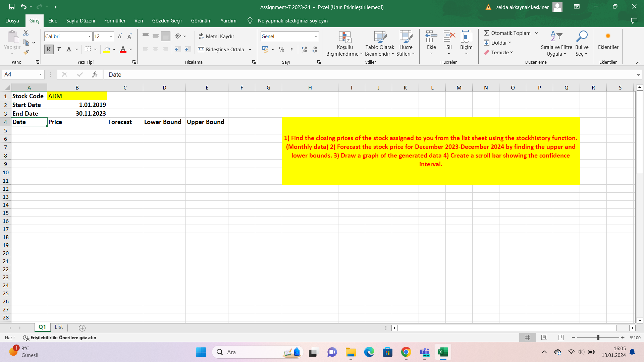Screen dimensions: 644x362
Task: Open Koşullu Biçimlendirme conditional formatting
Action: (x=344, y=44)
